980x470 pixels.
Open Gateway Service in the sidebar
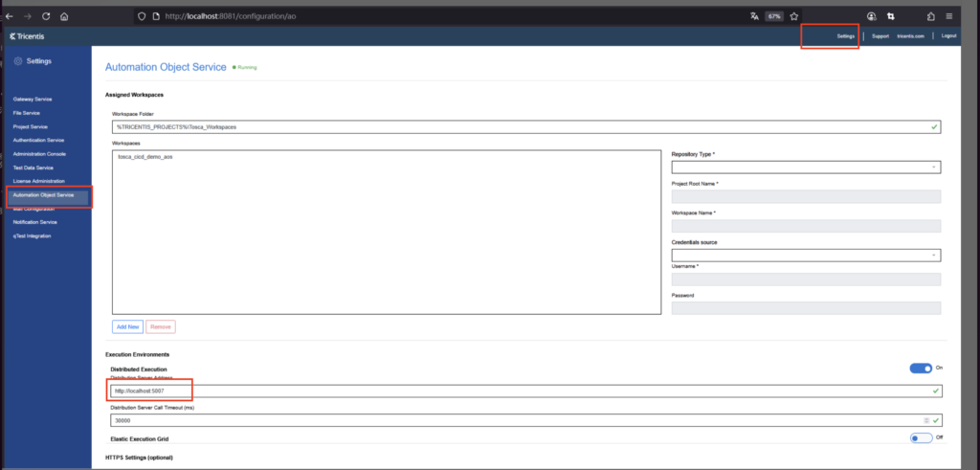pos(33,100)
